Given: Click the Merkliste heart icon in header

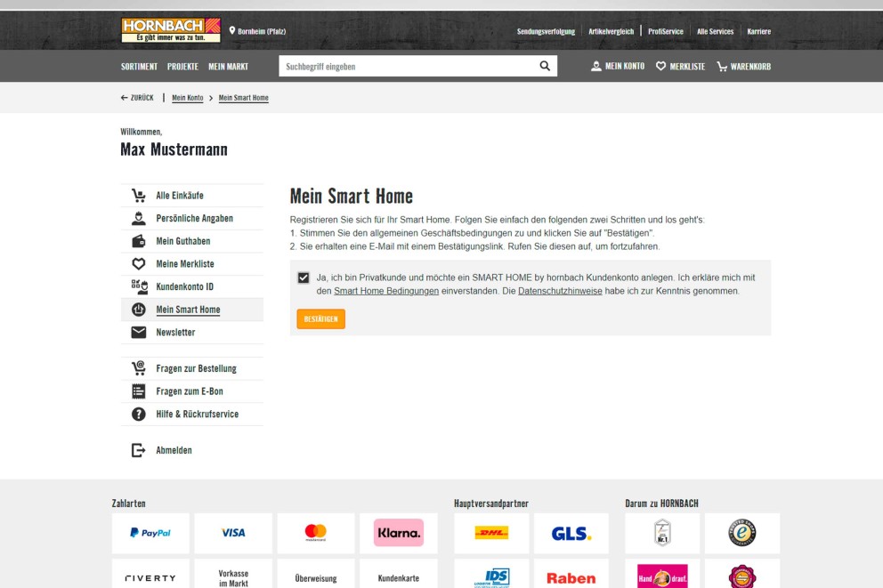Looking at the screenshot, I should pyautogui.click(x=661, y=67).
